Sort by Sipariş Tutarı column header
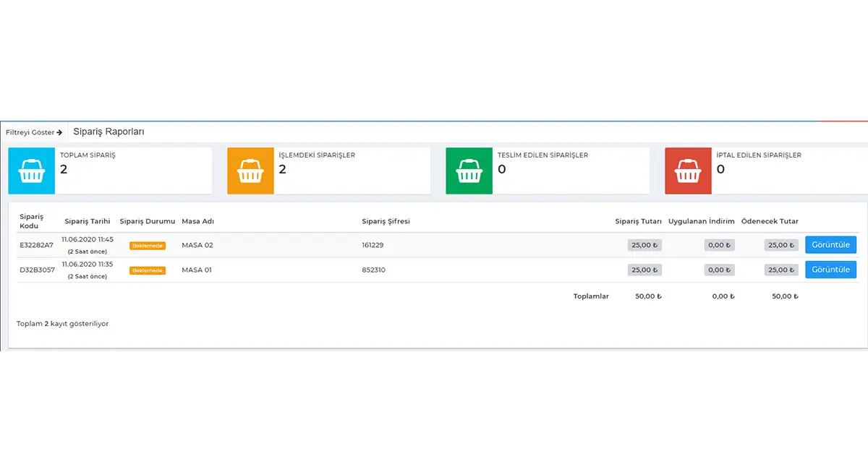Screen dimensions: 868x472 (638, 221)
